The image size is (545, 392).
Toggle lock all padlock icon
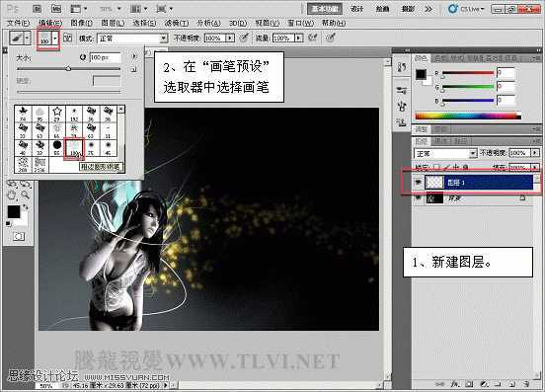tap(465, 167)
